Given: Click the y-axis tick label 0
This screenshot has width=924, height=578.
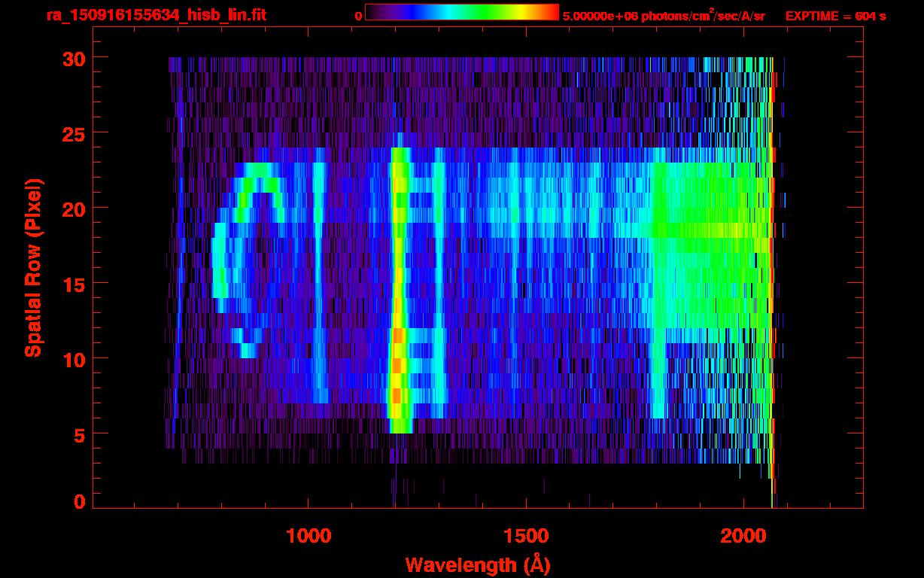Looking at the screenshot, I should [x=78, y=501].
